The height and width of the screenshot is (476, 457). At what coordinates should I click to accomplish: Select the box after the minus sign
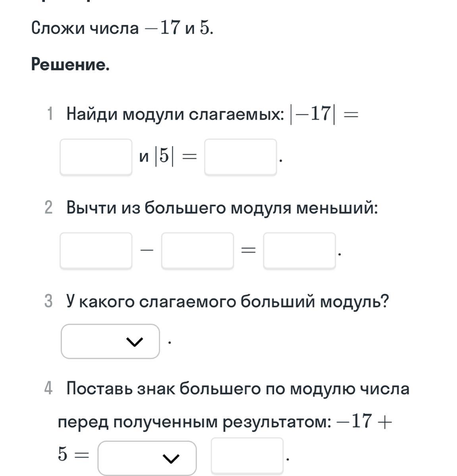pyautogui.click(x=197, y=250)
